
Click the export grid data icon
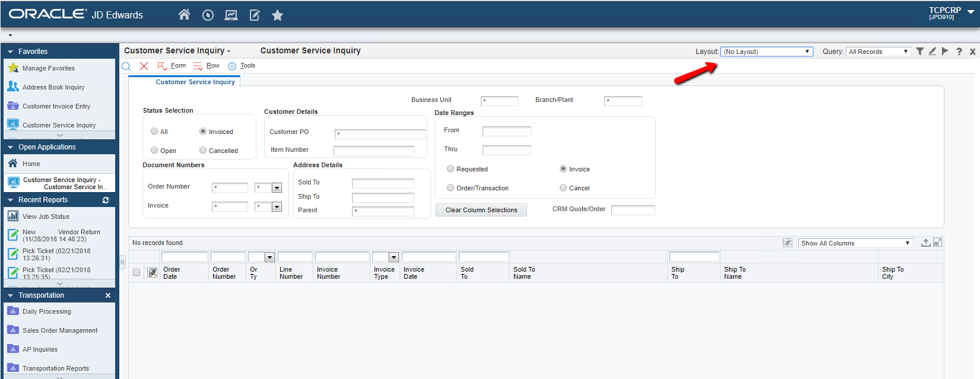pos(925,243)
